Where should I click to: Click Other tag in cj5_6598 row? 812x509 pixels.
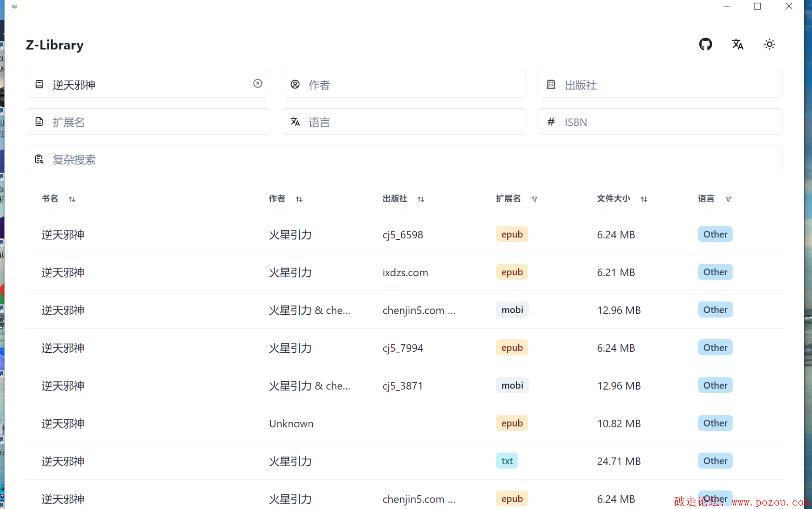click(715, 234)
